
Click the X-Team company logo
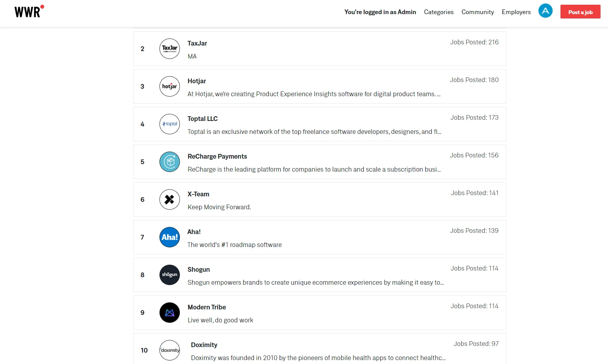click(x=170, y=199)
